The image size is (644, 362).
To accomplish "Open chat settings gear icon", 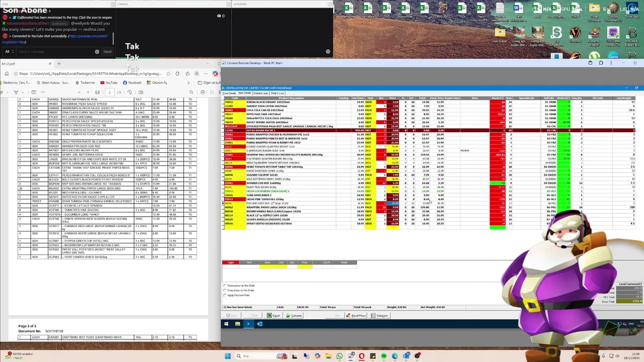I will (97, 51).
